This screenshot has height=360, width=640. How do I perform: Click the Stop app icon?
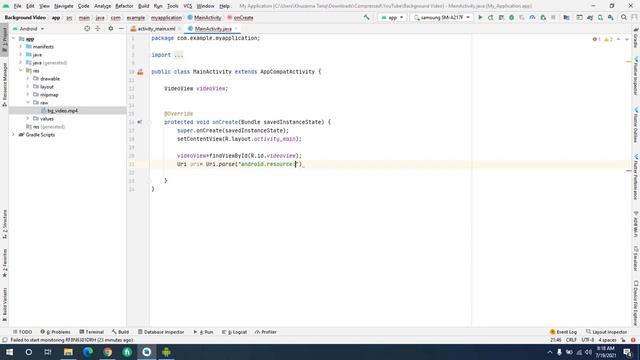click(x=553, y=18)
